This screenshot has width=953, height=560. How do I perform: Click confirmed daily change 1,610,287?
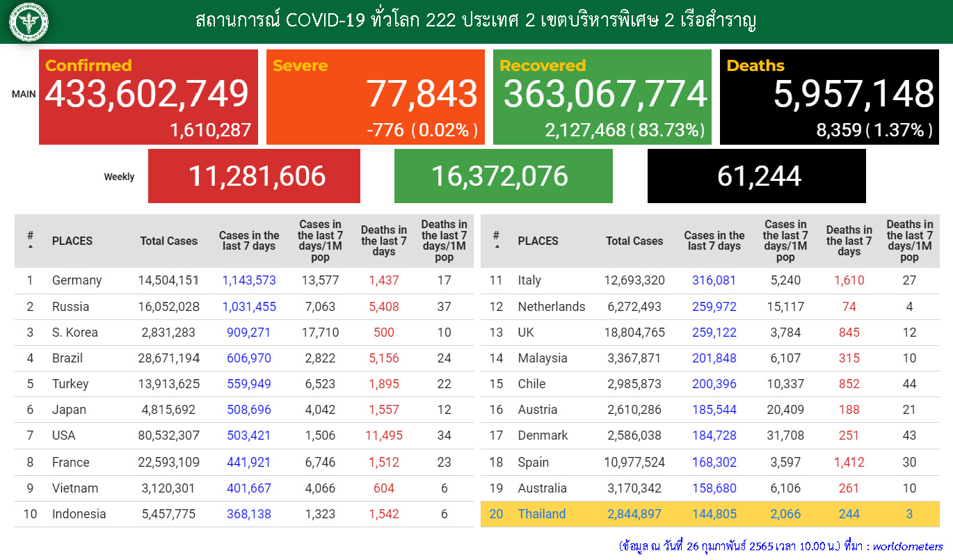tap(210, 129)
